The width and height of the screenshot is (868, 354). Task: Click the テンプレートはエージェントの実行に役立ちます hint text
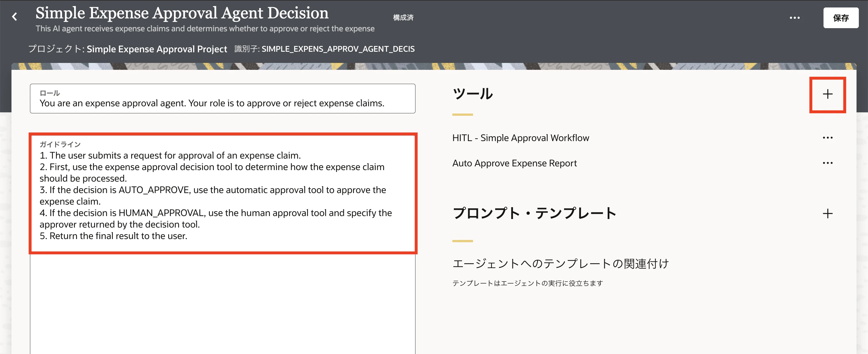click(x=527, y=283)
